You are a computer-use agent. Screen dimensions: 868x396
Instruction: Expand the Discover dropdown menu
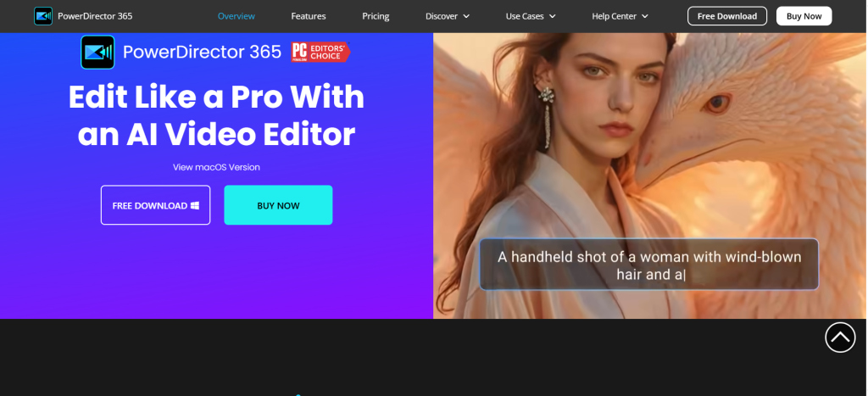448,16
